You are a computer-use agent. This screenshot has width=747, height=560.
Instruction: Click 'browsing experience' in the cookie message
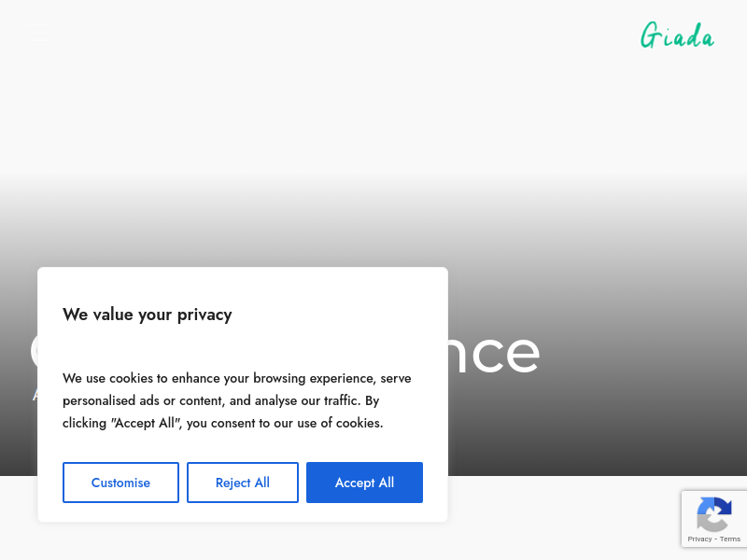pos(315,378)
